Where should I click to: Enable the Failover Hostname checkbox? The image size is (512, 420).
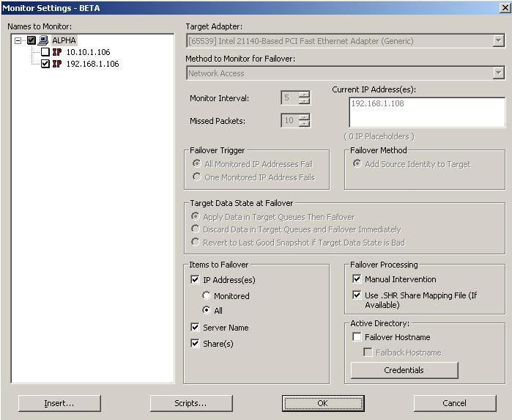point(357,337)
